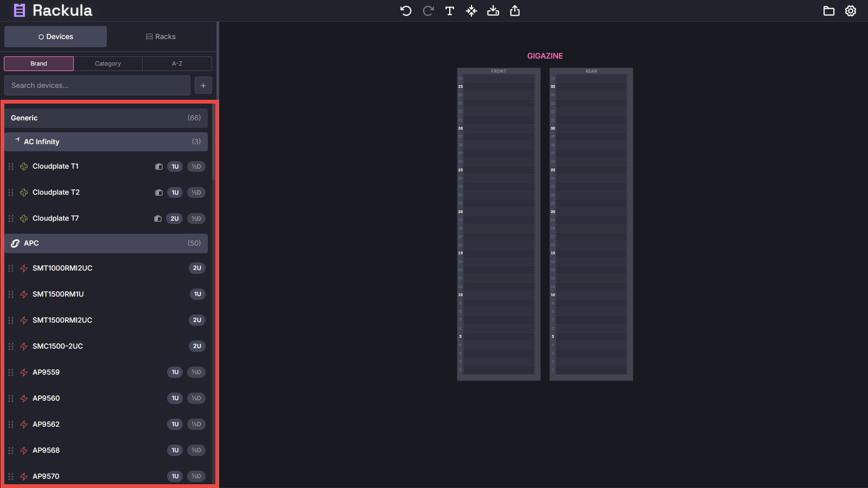Group devices by Brand
This screenshot has width=868, height=488.
pos(39,63)
